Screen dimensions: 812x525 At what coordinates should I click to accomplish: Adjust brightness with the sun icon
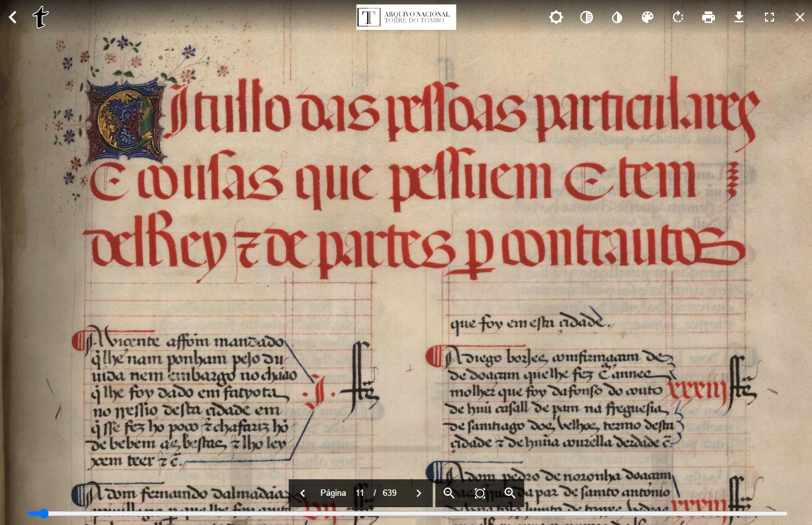tap(556, 17)
